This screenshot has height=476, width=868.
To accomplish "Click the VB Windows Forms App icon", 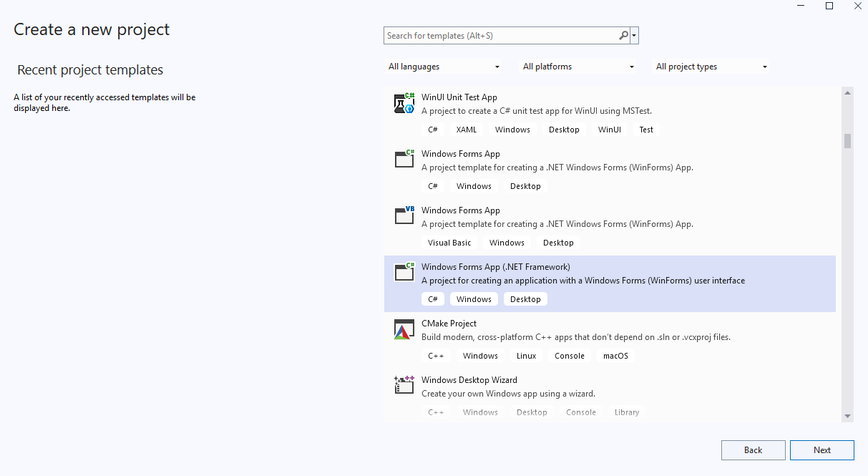I will pyautogui.click(x=404, y=215).
